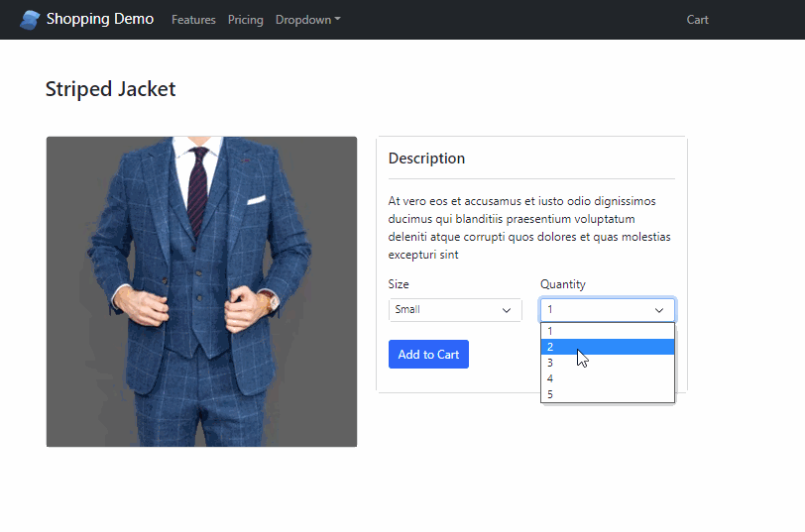Expand the Dropdown nav menu
805x532 pixels.
coord(308,20)
